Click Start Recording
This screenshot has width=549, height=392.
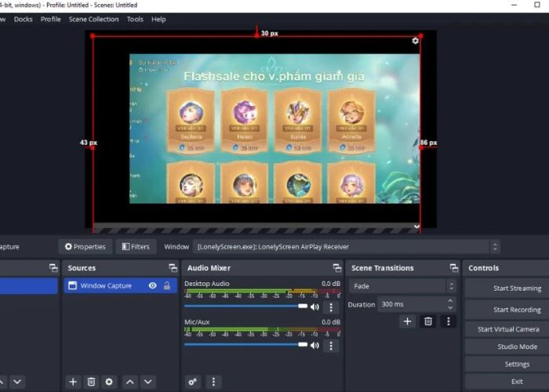click(507, 310)
